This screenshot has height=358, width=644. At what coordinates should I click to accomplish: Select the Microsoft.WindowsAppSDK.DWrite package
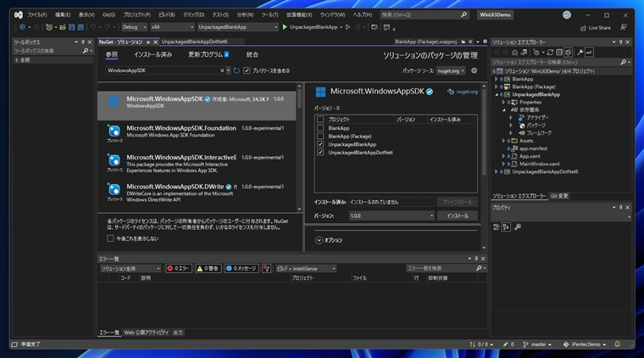(x=197, y=193)
